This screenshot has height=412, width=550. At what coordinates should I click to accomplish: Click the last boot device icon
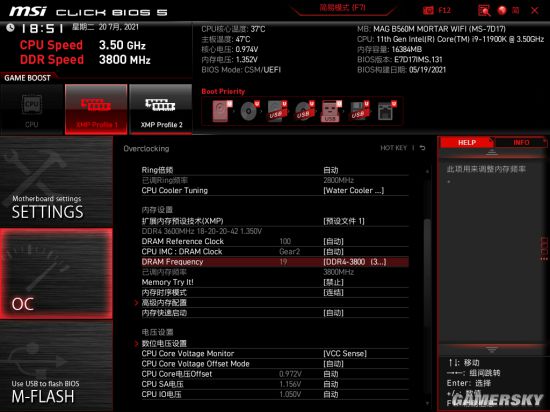(x=386, y=112)
